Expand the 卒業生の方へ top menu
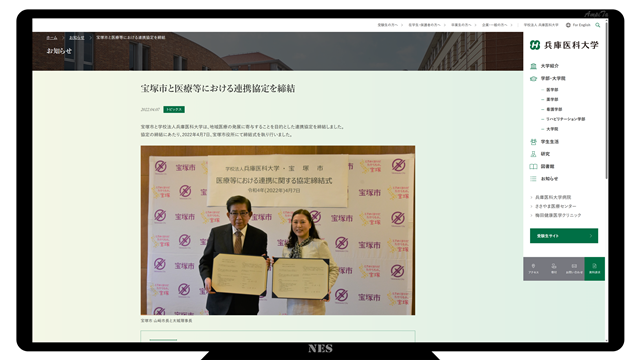640x360 pixels. pyautogui.click(x=461, y=25)
